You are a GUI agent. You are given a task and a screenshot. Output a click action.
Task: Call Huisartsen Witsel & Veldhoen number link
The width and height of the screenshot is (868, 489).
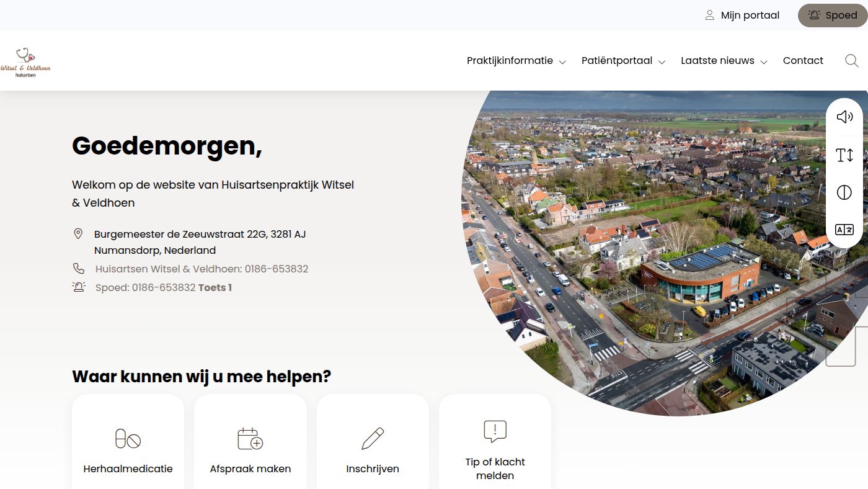click(x=201, y=269)
